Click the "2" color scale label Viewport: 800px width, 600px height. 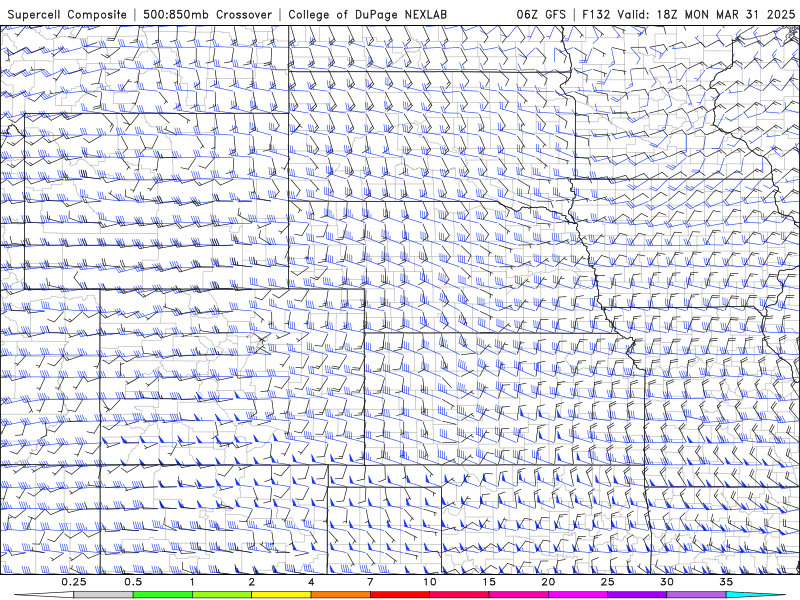pyautogui.click(x=252, y=582)
